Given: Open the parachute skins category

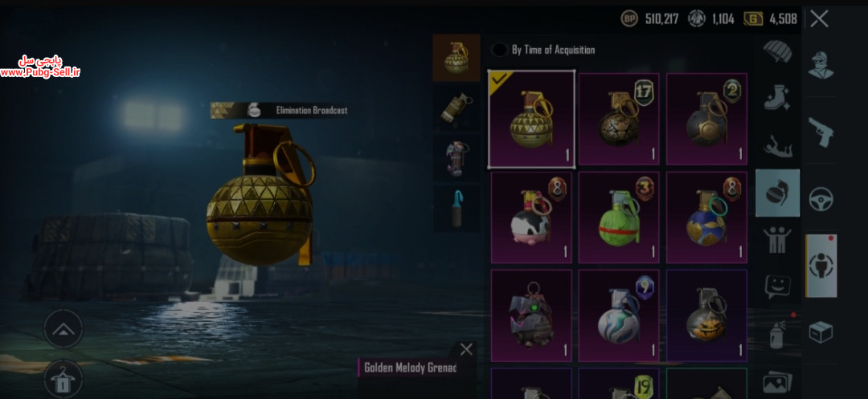Looking at the screenshot, I should point(777,51).
